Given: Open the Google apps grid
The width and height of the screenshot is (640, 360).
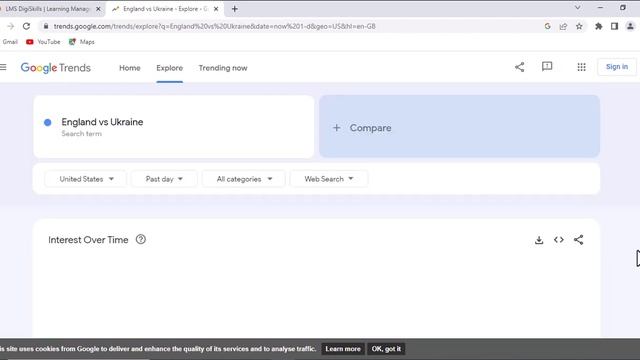Looking at the screenshot, I should (x=581, y=67).
